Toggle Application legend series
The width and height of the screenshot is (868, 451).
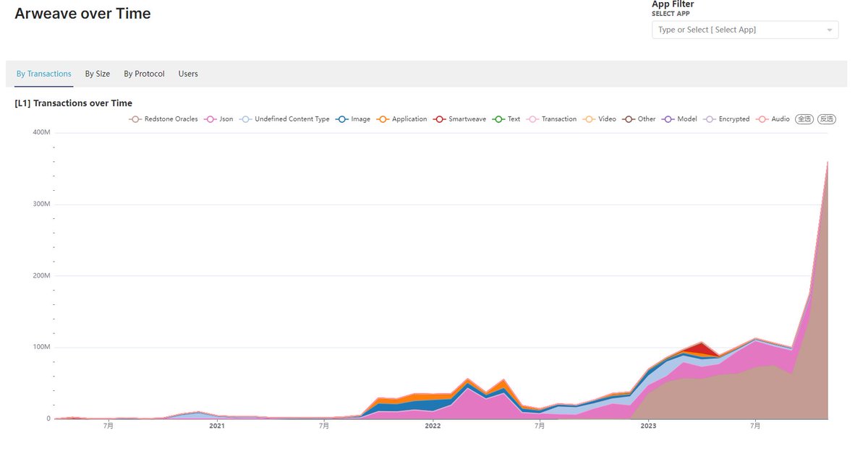(402, 119)
